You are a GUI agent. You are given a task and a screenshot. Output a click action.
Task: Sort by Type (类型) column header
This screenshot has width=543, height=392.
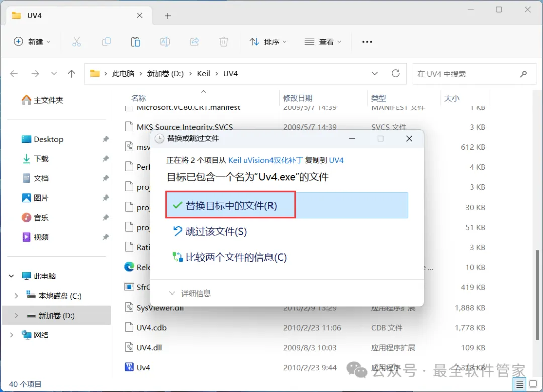[x=378, y=98]
